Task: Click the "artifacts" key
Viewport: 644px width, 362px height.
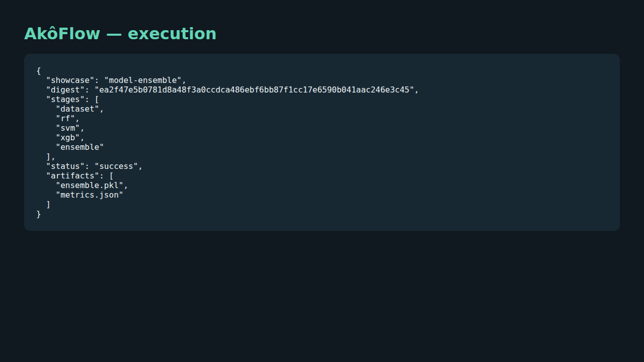Action: 72,176
